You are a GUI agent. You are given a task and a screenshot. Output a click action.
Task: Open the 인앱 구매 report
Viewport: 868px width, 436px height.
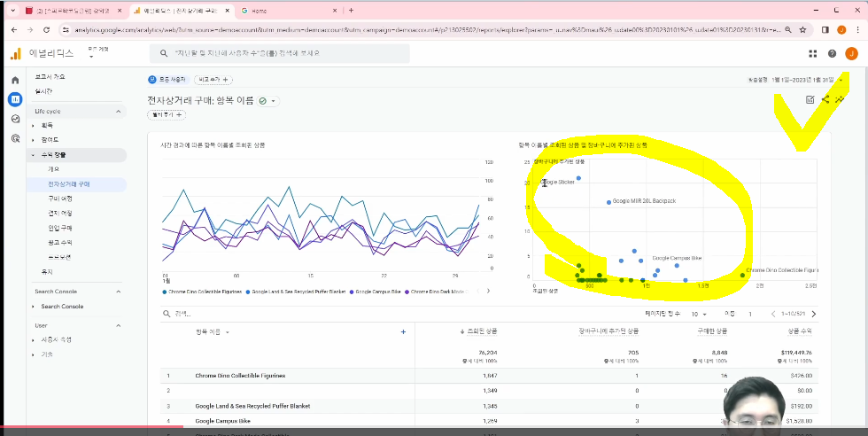tap(60, 228)
